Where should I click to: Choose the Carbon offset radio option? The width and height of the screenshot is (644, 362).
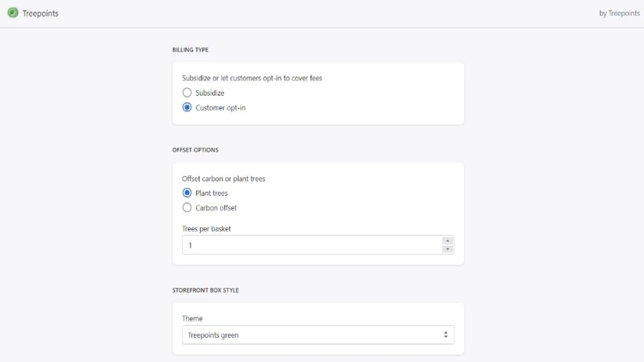187,208
